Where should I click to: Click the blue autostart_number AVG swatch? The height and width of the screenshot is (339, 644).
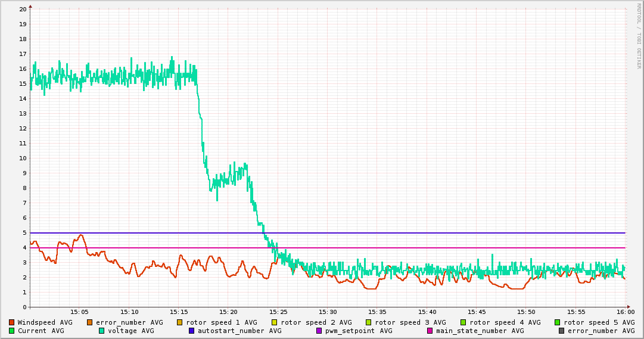pyautogui.click(x=192, y=331)
